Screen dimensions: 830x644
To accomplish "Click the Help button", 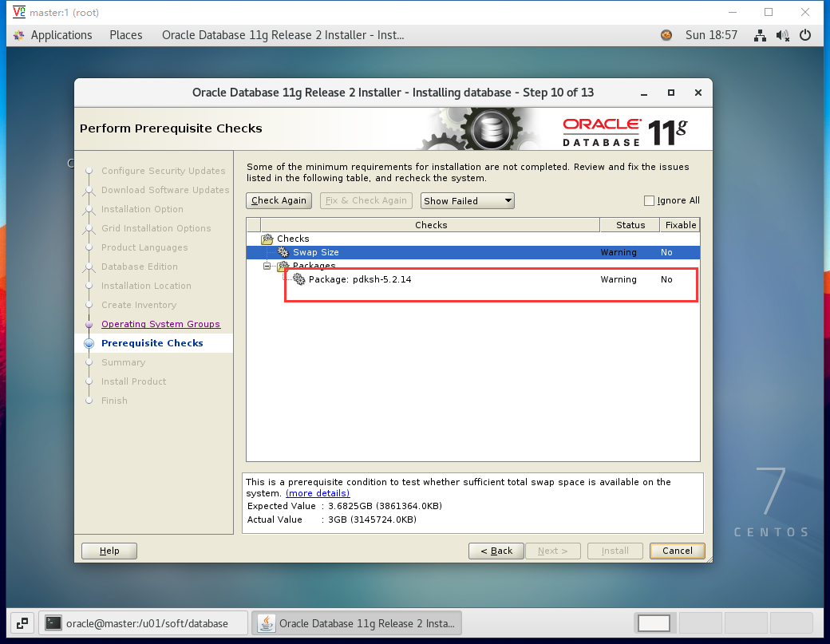I will [109, 551].
